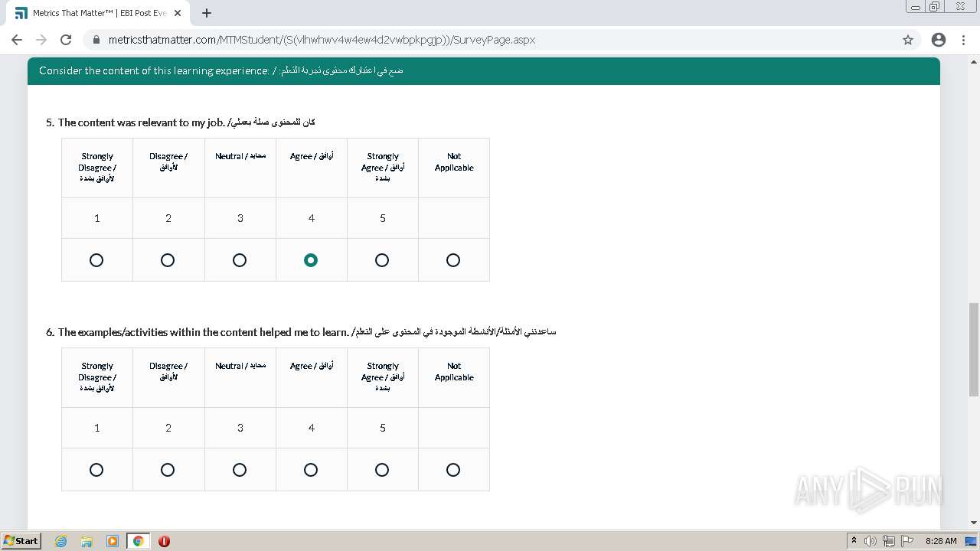Click the scrollbar up arrow

pyautogui.click(x=973, y=62)
